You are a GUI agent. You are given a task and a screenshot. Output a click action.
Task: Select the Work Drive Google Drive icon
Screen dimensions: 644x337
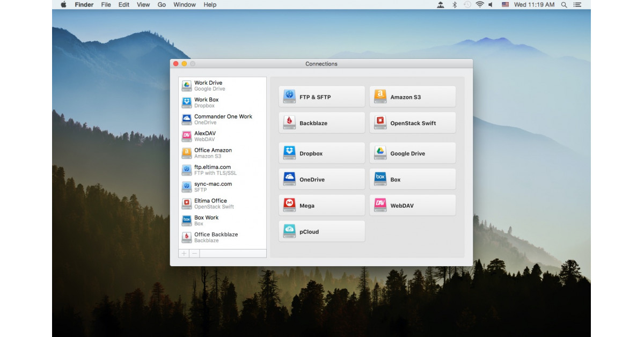187,86
